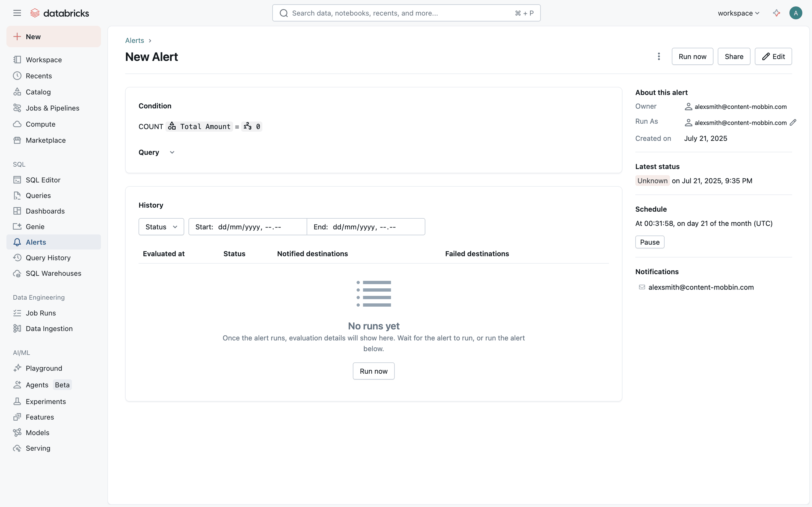Open the Status filter dropdown
The height and width of the screenshot is (507, 812).
coord(161,227)
